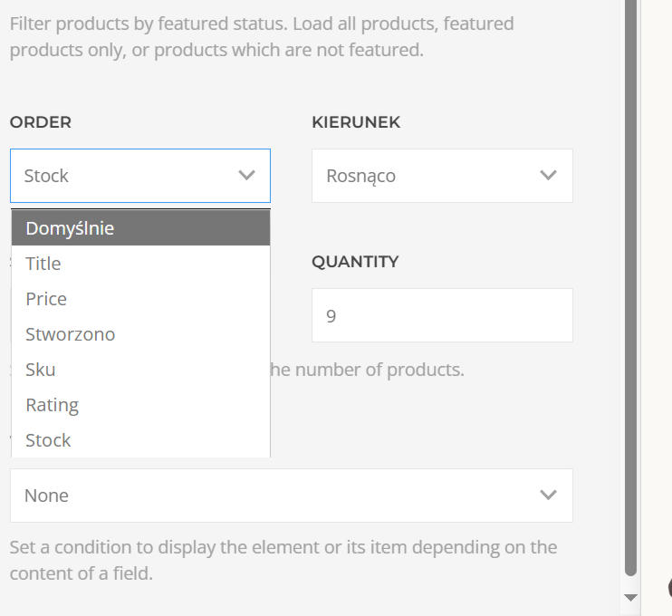
Task: Click the Quantity input field containing 9
Action: [x=442, y=315]
